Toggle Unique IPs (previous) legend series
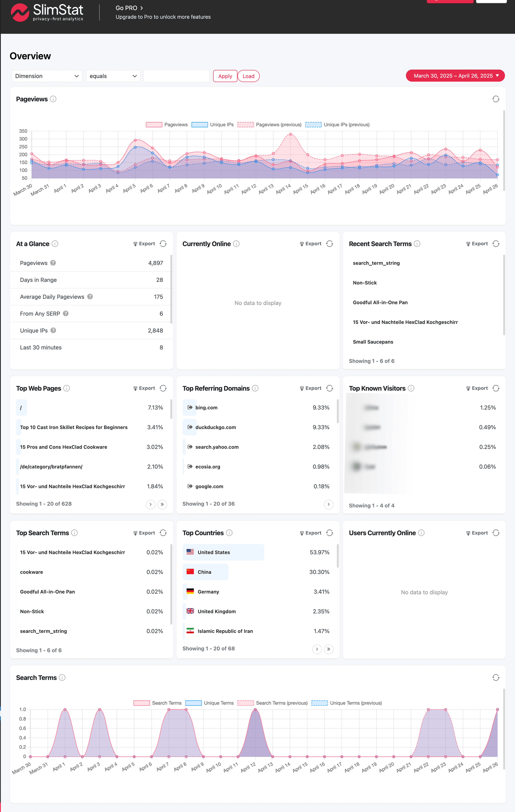The width and height of the screenshot is (515, 812). click(337, 125)
